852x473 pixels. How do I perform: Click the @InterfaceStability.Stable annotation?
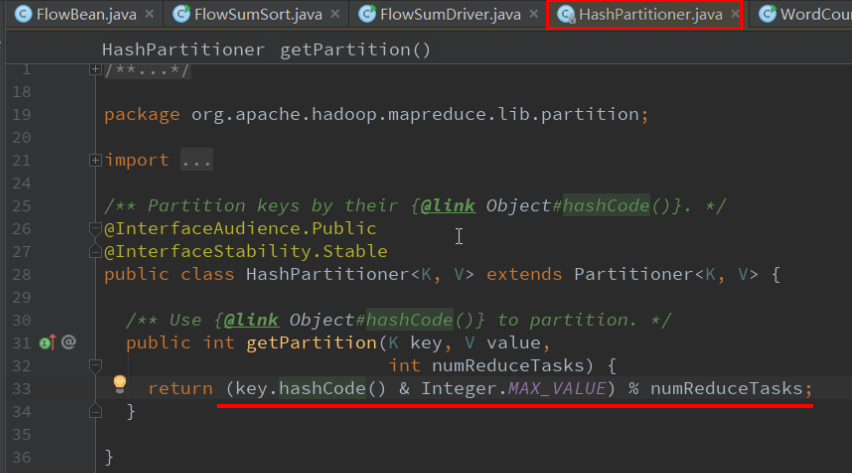point(246,251)
